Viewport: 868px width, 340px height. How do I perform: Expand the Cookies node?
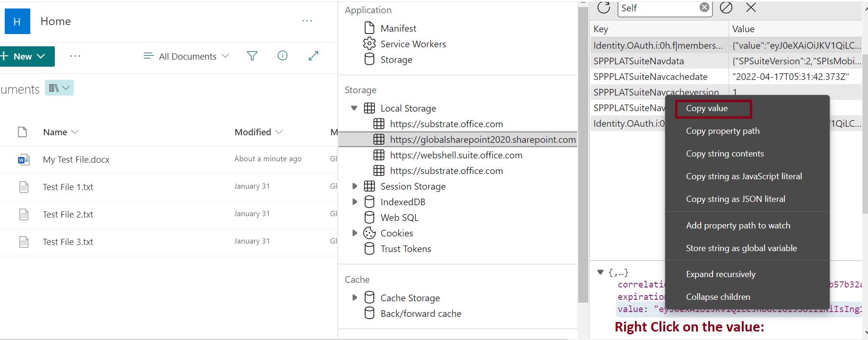tap(355, 233)
